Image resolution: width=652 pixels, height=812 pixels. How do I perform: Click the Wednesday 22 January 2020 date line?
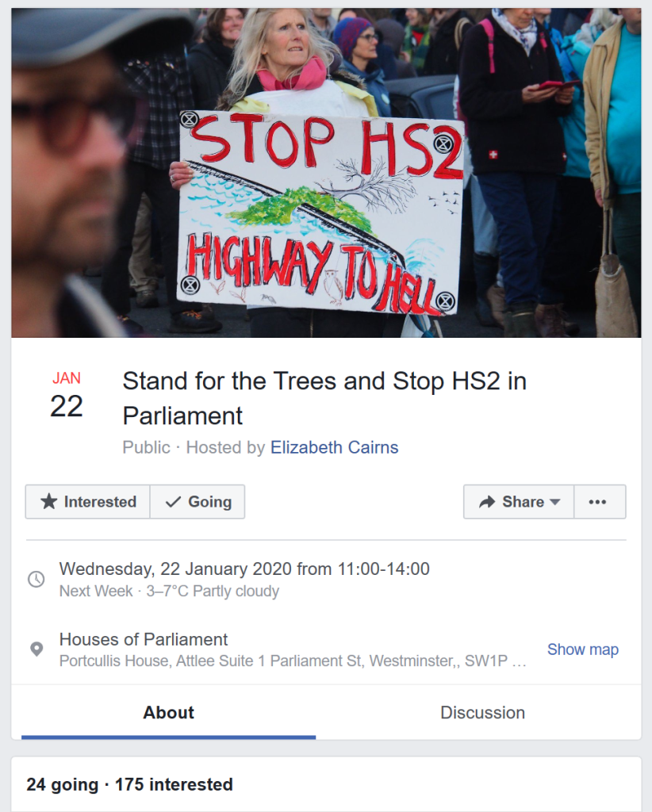pyautogui.click(x=244, y=569)
